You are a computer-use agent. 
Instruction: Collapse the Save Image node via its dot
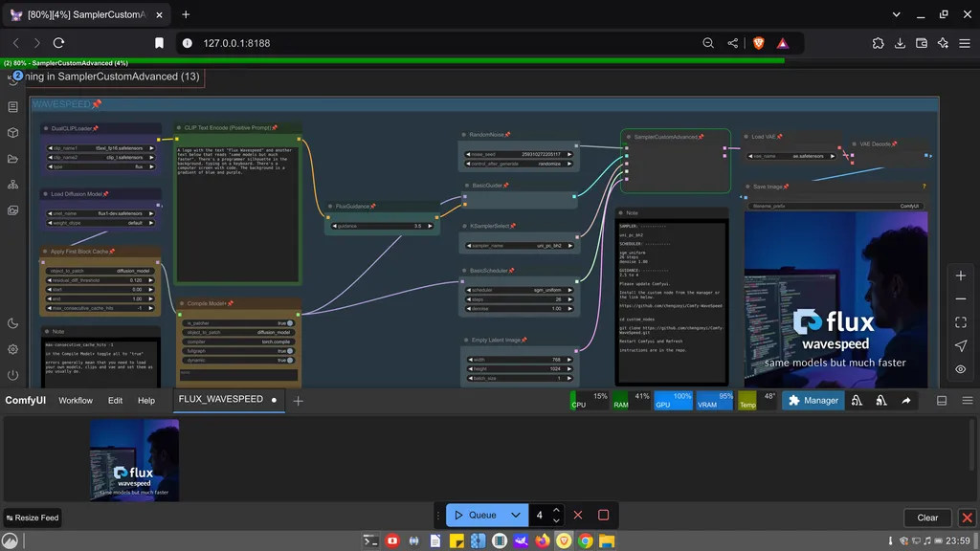tap(747, 187)
